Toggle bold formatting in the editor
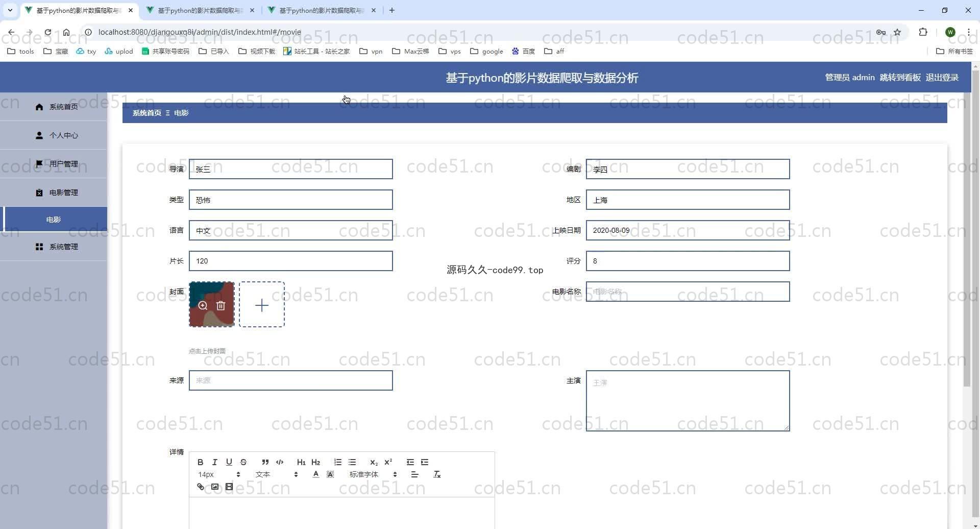The height and width of the screenshot is (529, 980). (201, 462)
